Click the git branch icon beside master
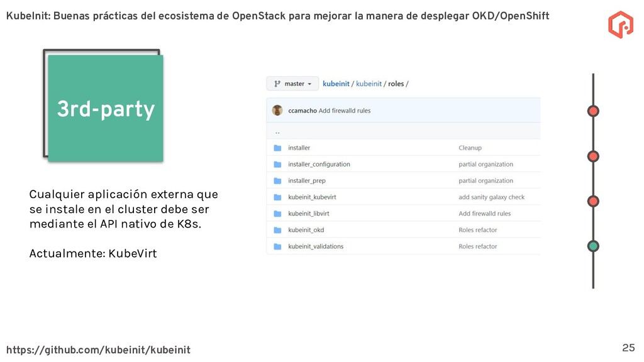Image resolution: width=644 pixels, height=362 pixels. click(277, 84)
